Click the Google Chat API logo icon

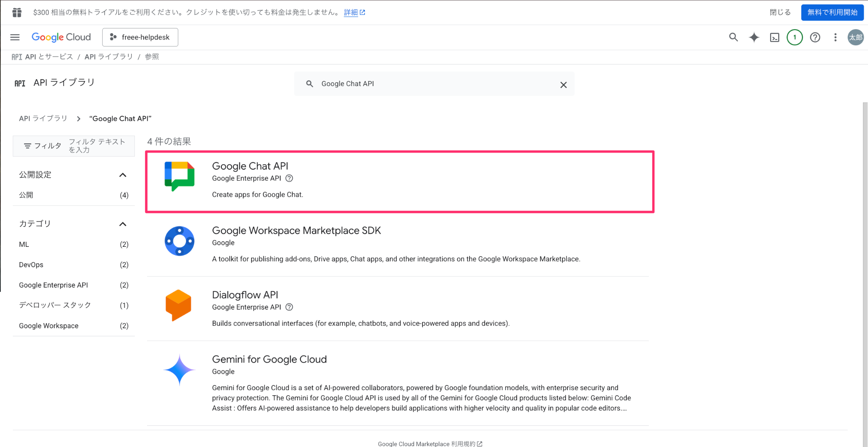tap(179, 176)
